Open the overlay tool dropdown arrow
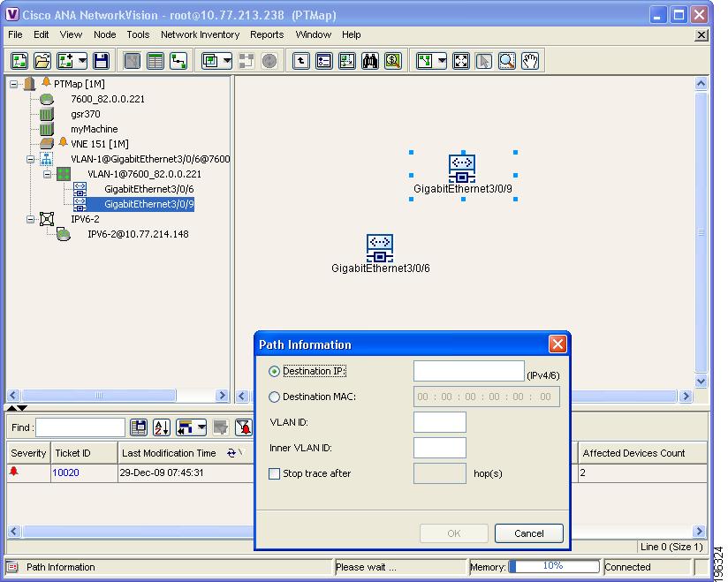 227,61
